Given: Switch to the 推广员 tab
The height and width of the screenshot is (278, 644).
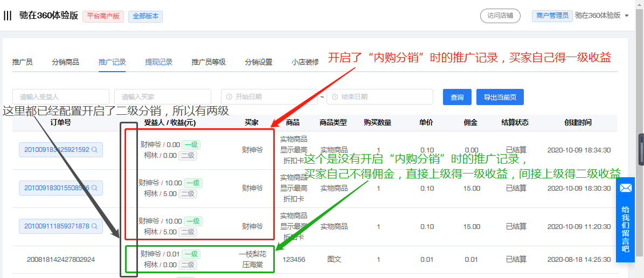Looking at the screenshot, I should click(23, 62).
